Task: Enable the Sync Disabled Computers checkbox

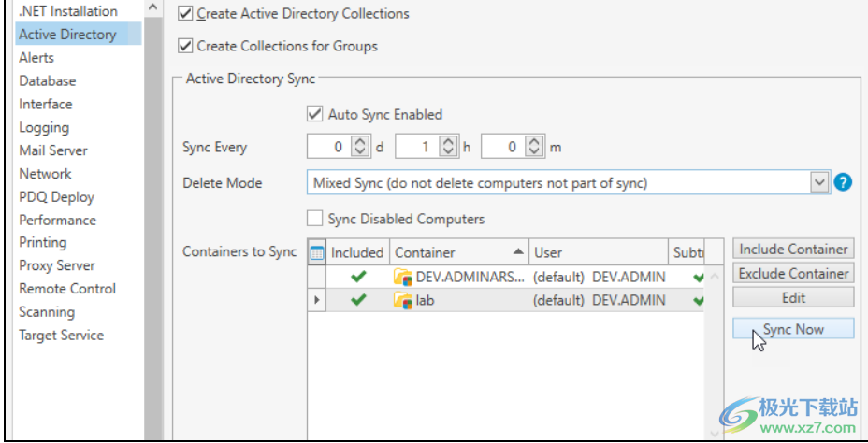Action: [x=315, y=219]
